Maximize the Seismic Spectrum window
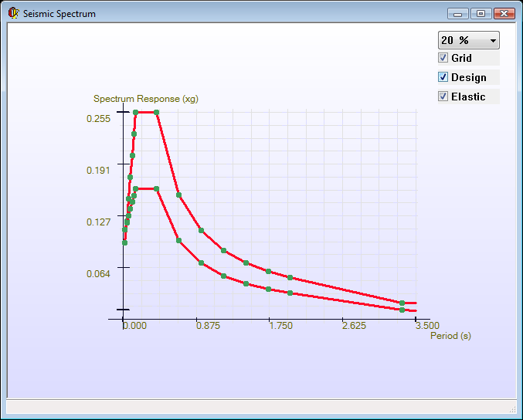Viewport: 523px width, 420px height. 481,13
